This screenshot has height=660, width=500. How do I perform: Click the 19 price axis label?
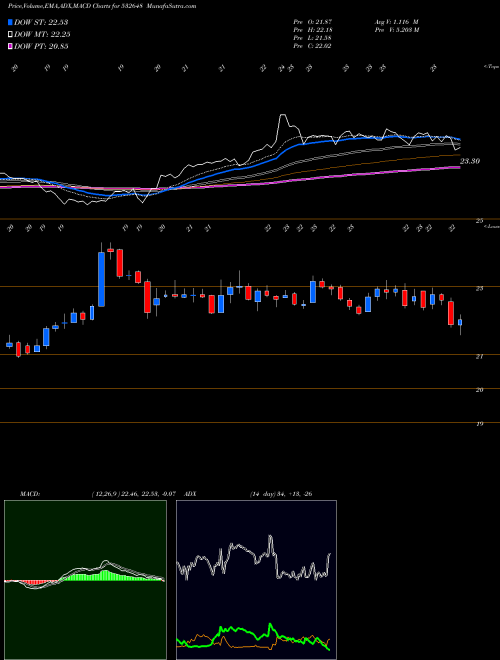click(479, 424)
